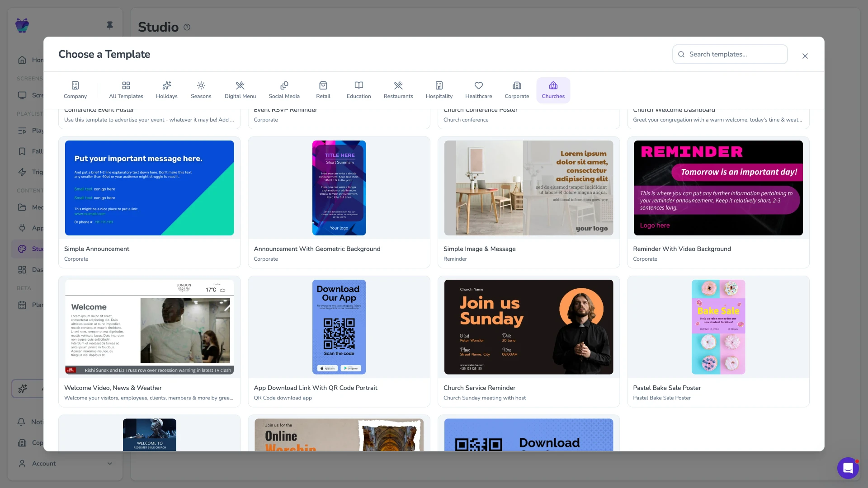Open the Apps plug icon in sidebar
Viewport: 868px width, 488px height.
(x=22, y=228)
